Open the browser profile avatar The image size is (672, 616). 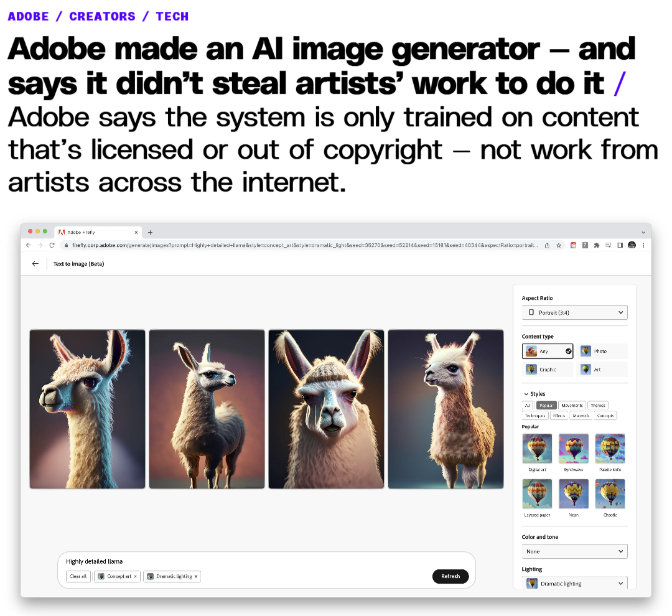[632, 245]
